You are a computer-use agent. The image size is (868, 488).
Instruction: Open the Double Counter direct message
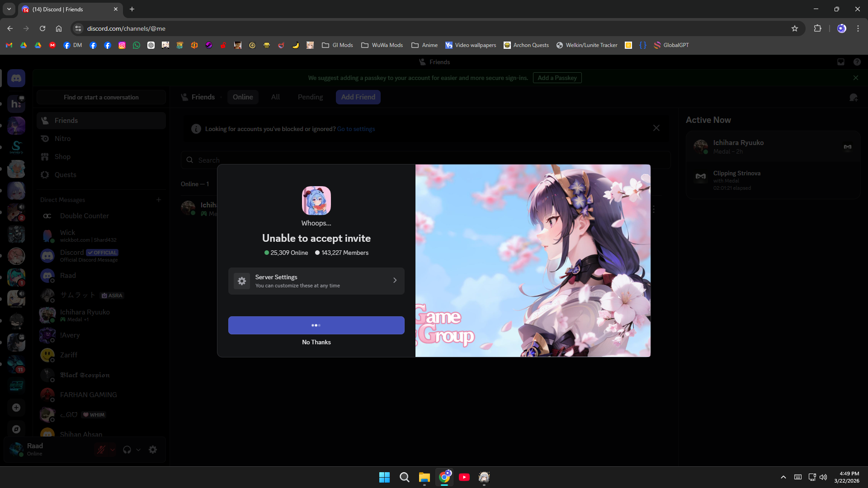101,216
